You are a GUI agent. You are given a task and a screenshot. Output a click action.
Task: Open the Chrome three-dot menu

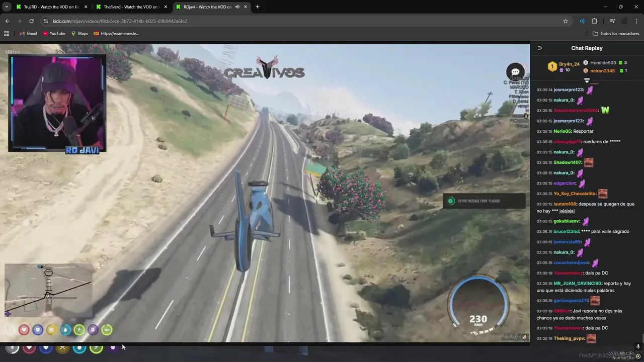[x=636, y=21]
